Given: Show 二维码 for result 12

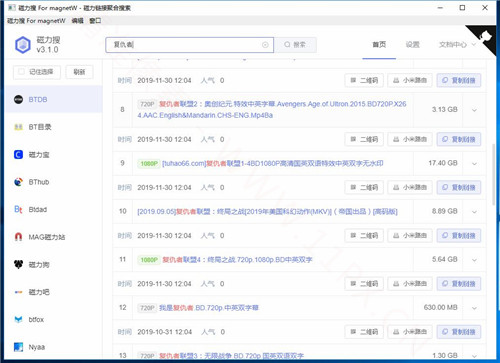Looking at the screenshot, I should 364,332.
